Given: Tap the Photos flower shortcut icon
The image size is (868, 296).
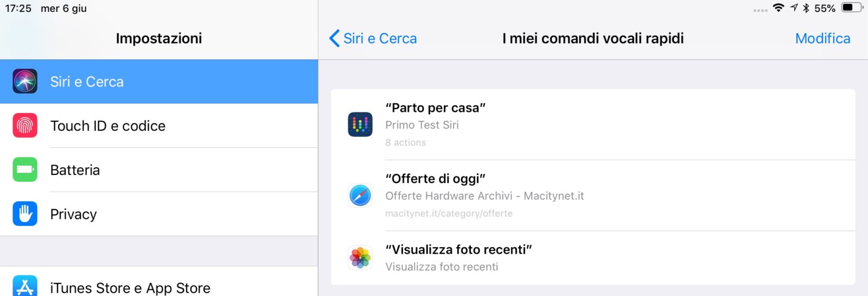Looking at the screenshot, I should (360, 258).
